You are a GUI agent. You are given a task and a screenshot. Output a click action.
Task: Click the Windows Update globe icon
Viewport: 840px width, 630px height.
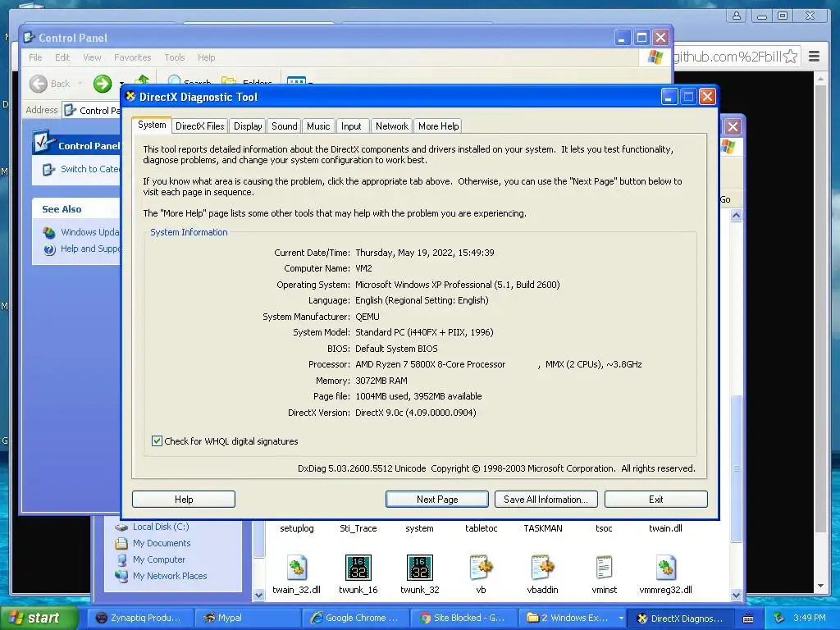(49, 232)
